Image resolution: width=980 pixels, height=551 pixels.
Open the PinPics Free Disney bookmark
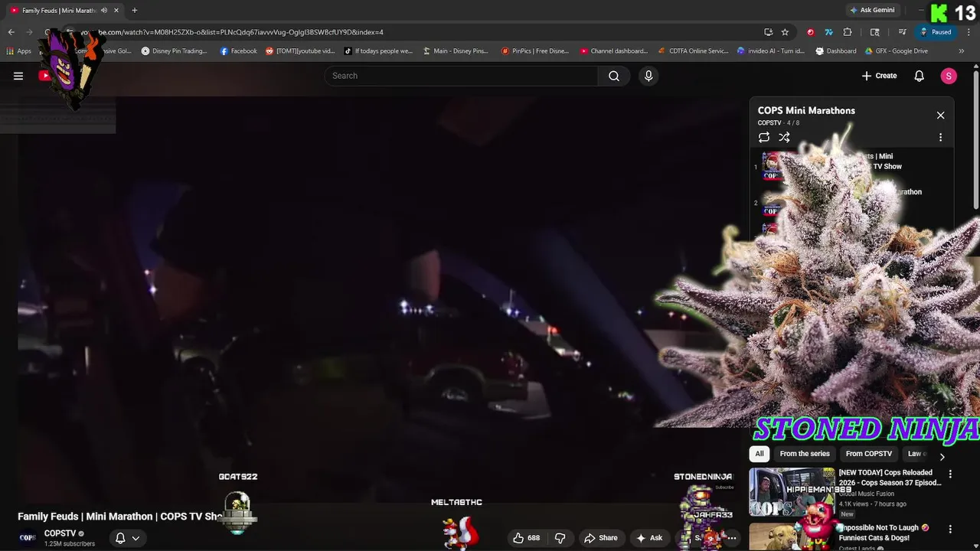(535, 51)
